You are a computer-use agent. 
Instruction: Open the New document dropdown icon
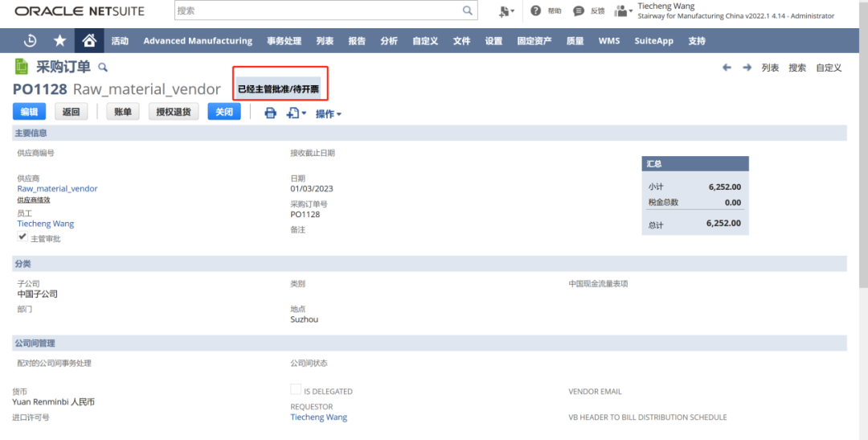[x=296, y=113]
